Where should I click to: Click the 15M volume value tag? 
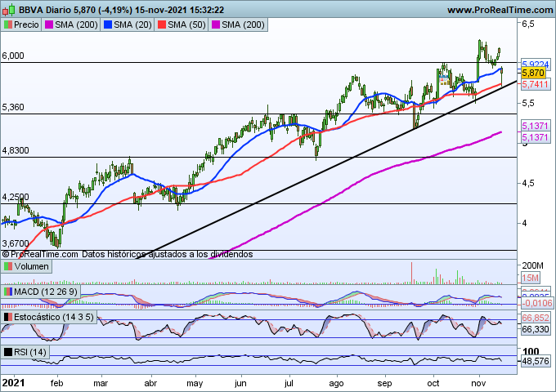click(x=531, y=278)
